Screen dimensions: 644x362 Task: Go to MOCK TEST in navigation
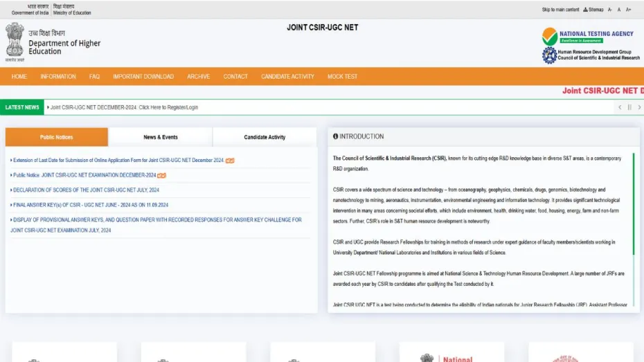click(342, 76)
